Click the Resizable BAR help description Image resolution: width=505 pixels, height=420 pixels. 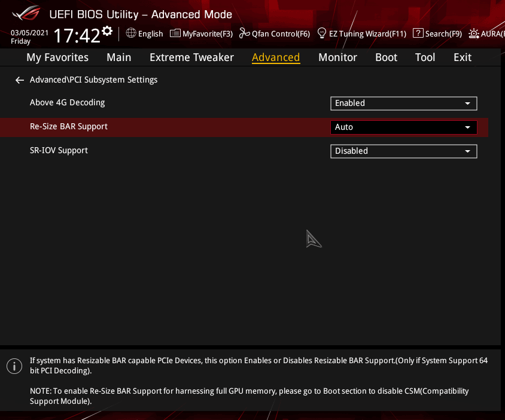pos(258,366)
